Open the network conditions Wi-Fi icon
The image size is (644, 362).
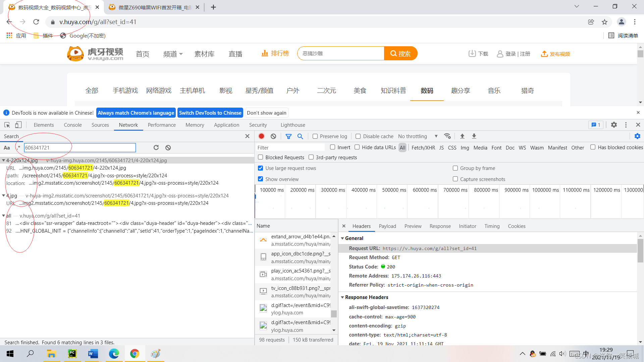pos(447,136)
